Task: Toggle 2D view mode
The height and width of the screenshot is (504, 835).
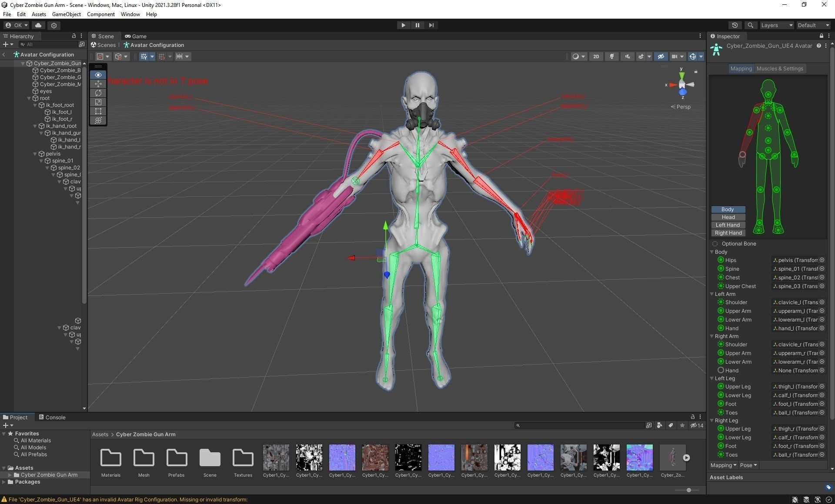Action: click(x=596, y=56)
